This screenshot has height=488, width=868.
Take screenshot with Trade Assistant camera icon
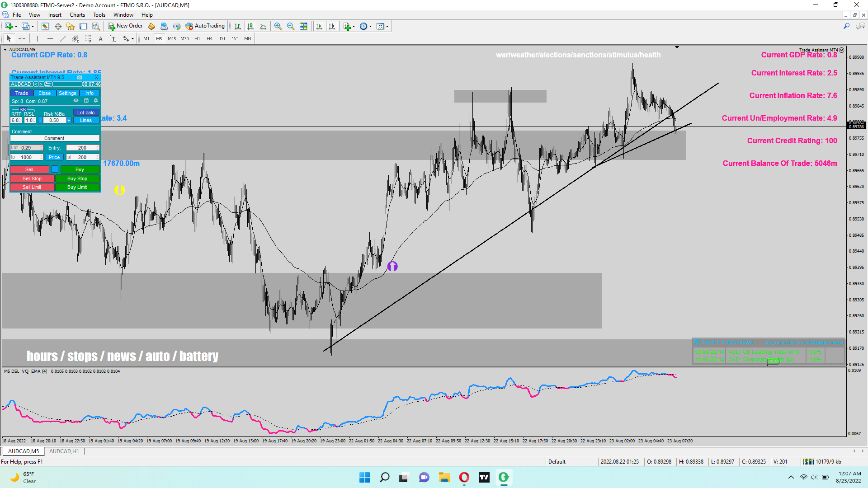point(80,77)
